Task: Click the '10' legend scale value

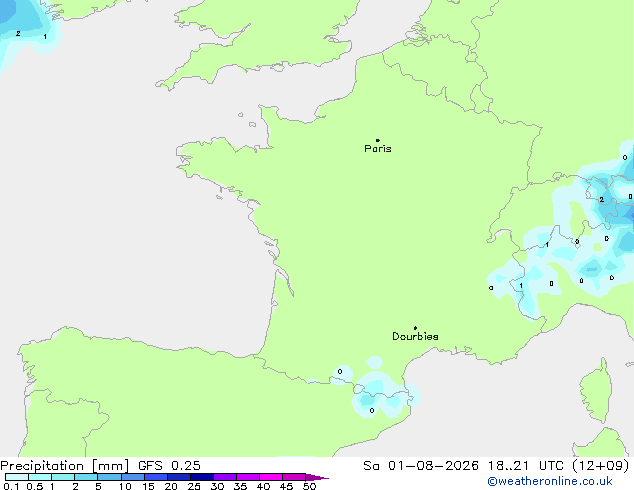Action: click(125, 486)
